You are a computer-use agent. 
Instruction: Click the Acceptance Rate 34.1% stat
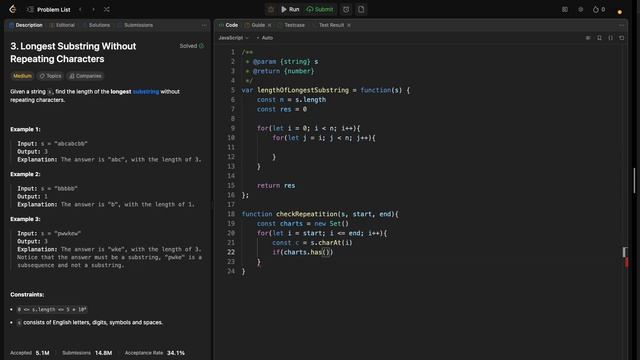(155, 353)
